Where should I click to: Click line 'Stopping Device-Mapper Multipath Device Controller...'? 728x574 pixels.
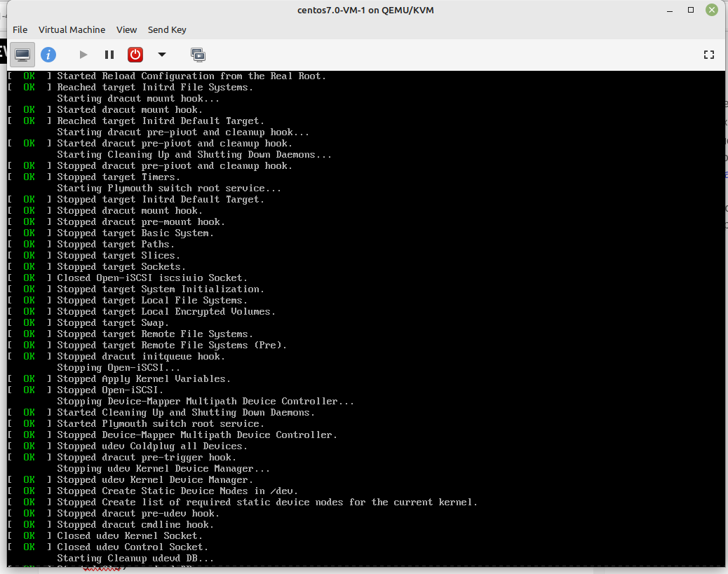pyautogui.click(x=205, y=401)
